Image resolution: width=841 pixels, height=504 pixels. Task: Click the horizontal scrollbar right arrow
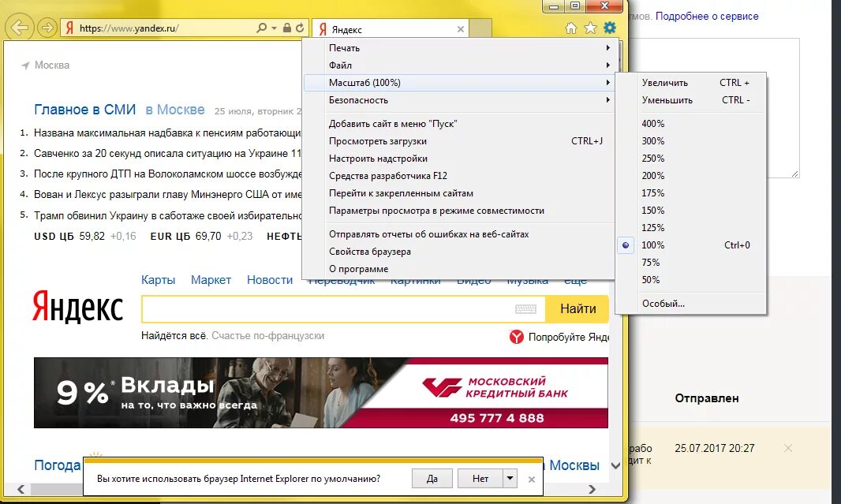592,489
